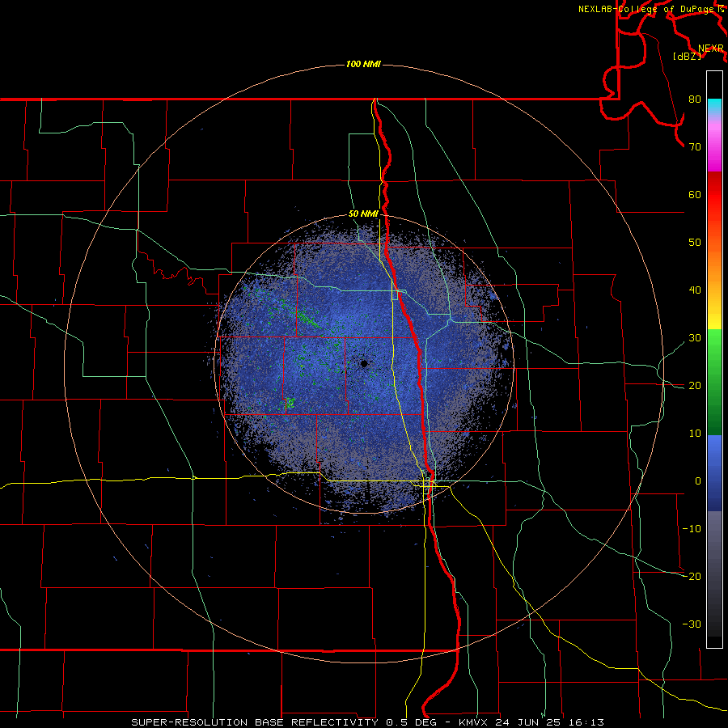Click the -30 value on the reflectivity scale
The image size is (728, 728).
(692, 624)
